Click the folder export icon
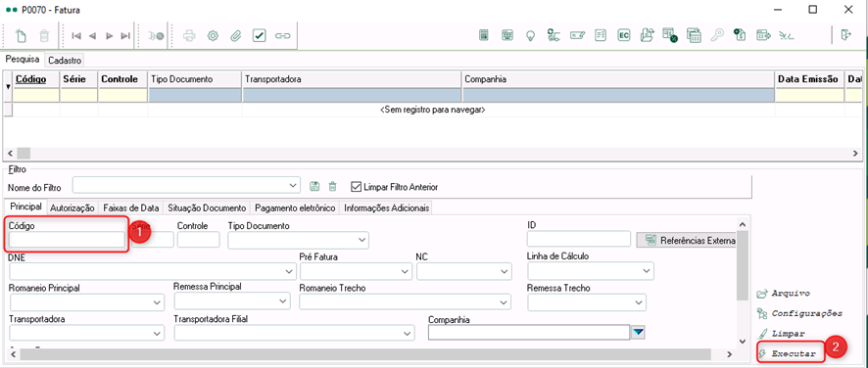 pyautogui.click(x=648, y=35)
